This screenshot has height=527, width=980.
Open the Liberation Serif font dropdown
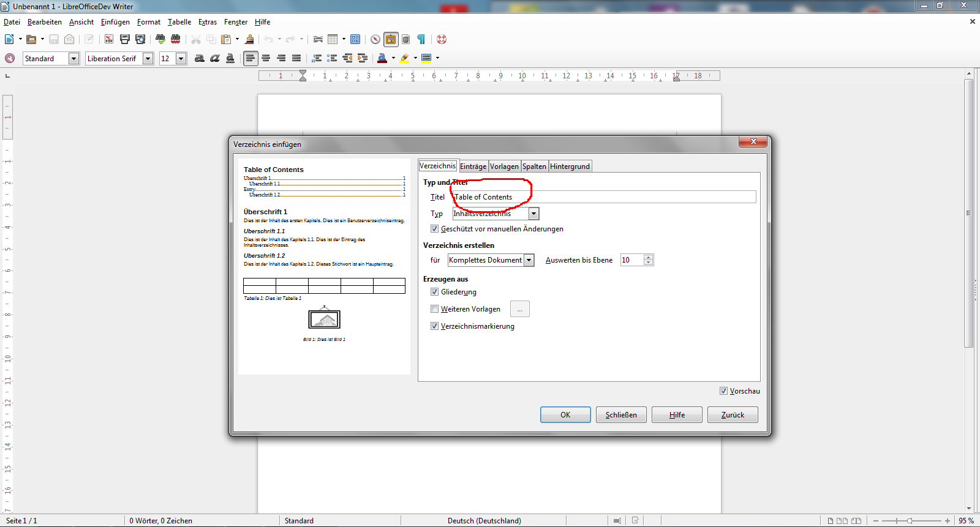[148, 59]
